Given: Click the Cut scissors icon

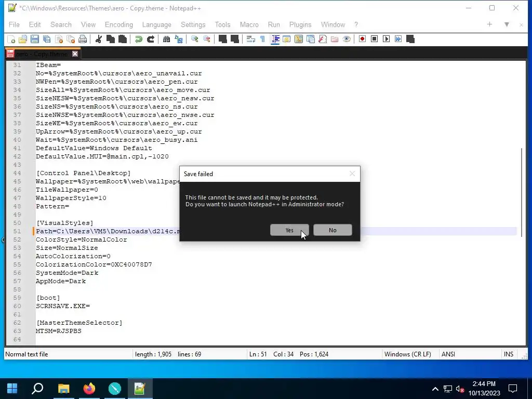Looking at the screenshot, I should 99,39.
